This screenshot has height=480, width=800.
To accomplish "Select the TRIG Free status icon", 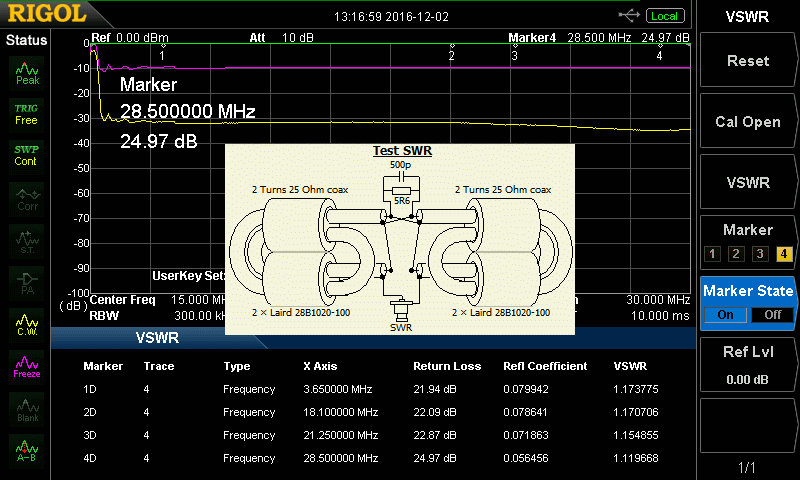I will pyautogui.click(x=27, y=113).
